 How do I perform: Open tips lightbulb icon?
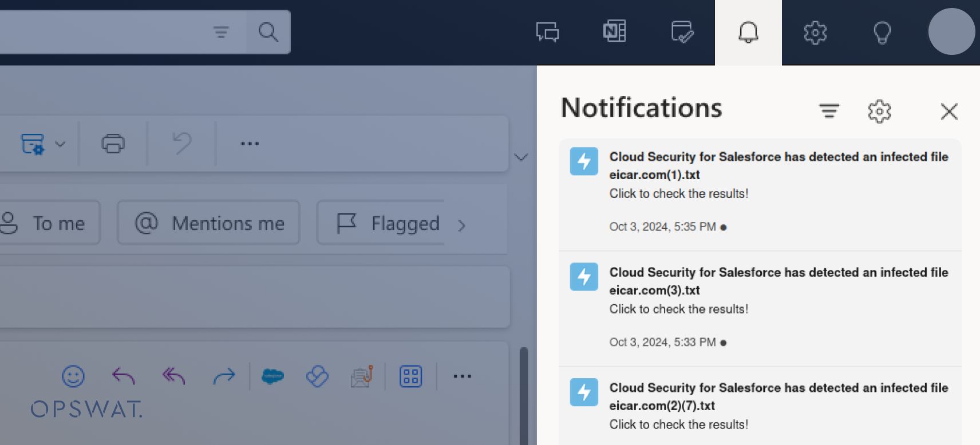882,33
